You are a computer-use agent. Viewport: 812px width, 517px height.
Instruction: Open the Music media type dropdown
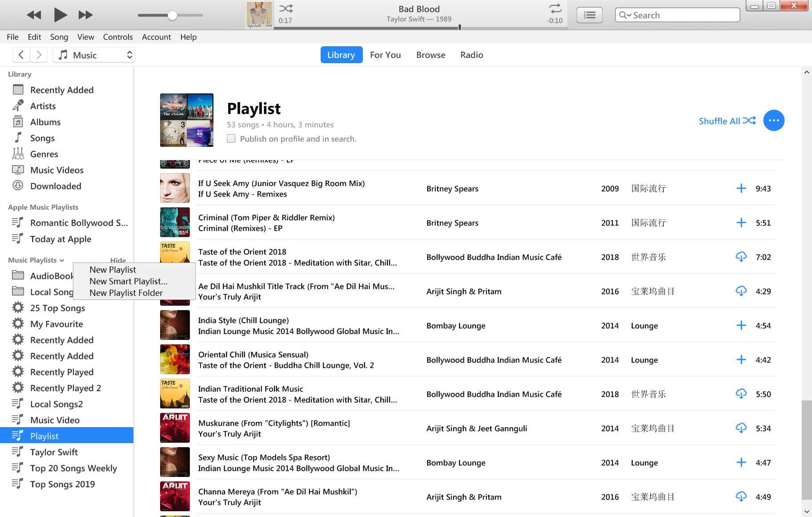coord(94,55)
